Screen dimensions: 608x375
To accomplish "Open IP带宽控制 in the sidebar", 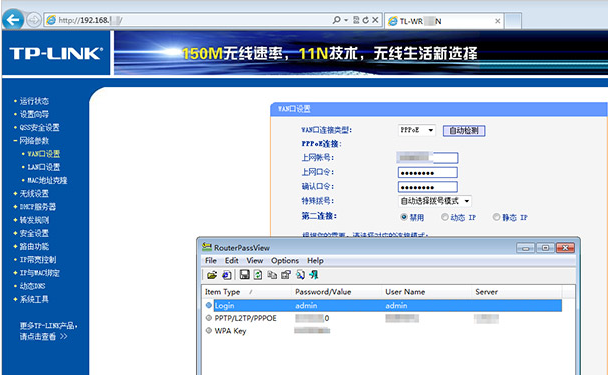I will click(x=38, y=259).
